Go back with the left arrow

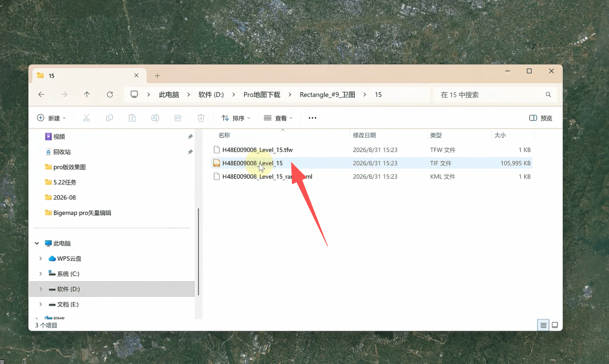41,94
